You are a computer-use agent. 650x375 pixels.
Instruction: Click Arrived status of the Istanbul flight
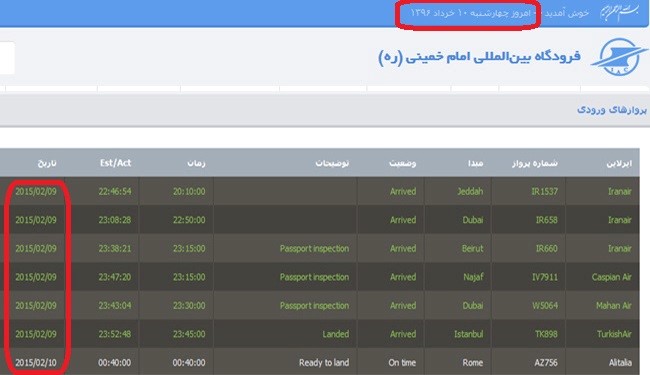403,334
